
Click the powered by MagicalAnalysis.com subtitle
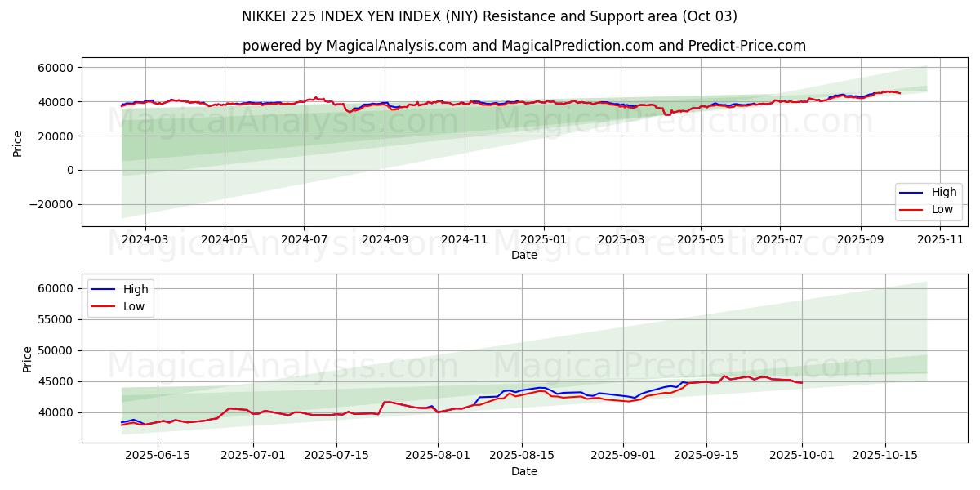[523, 46]
